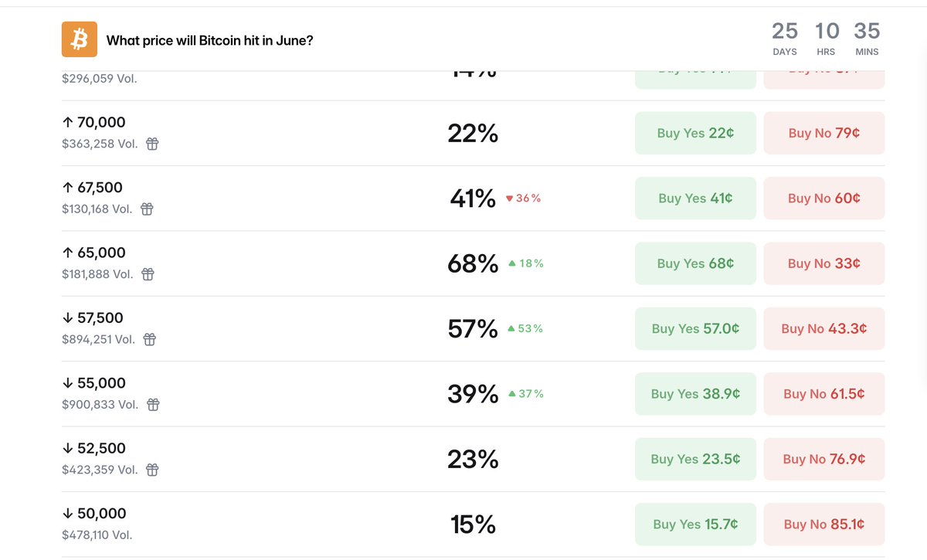Open the rewards gift icon for 65,000
The image size is (927, 560).
pyautogui.click(x=148, y=274)
